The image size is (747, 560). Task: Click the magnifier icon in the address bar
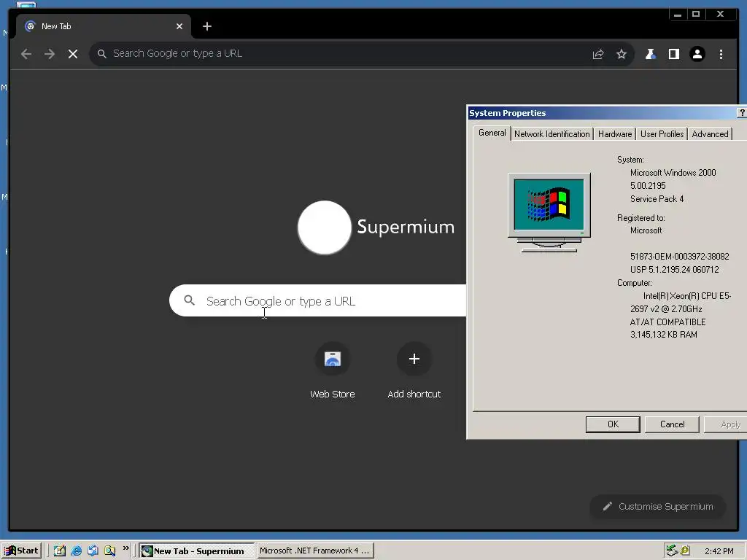pos(101,54)
